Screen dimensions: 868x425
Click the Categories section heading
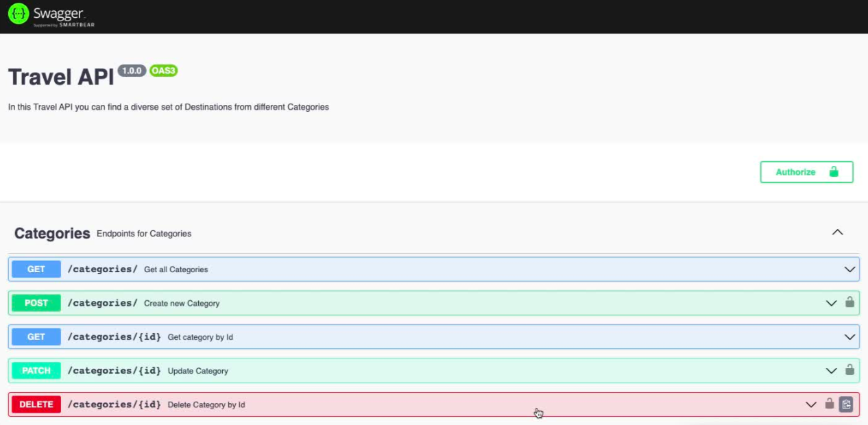(52, 233)
